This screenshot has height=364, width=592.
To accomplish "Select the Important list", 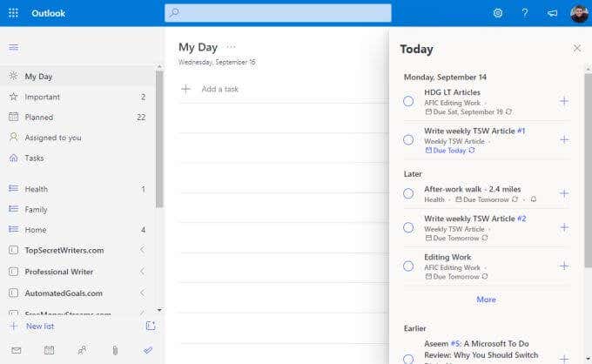I will pyautogui.click(x=77, y=97).
